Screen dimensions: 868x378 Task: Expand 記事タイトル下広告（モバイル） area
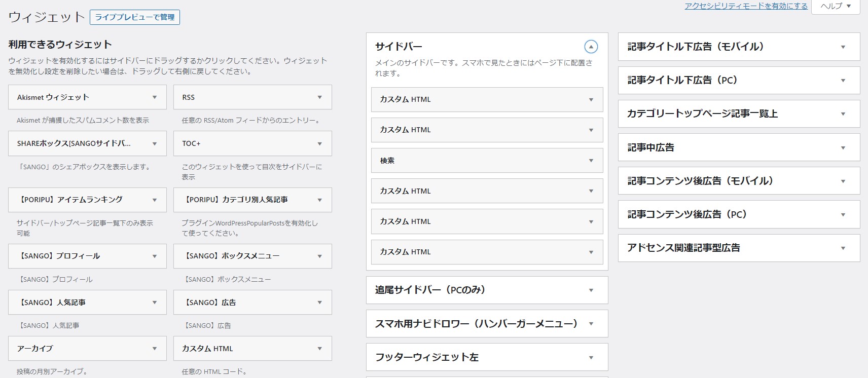pos(843,47)
